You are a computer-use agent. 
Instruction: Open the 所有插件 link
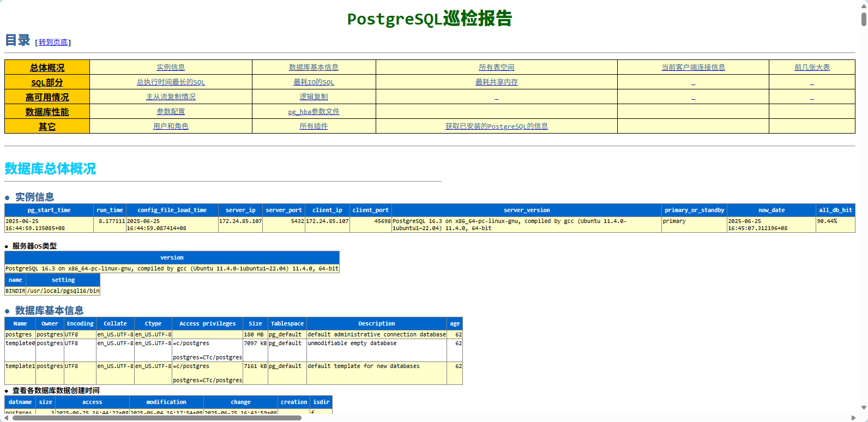[314, 126]
